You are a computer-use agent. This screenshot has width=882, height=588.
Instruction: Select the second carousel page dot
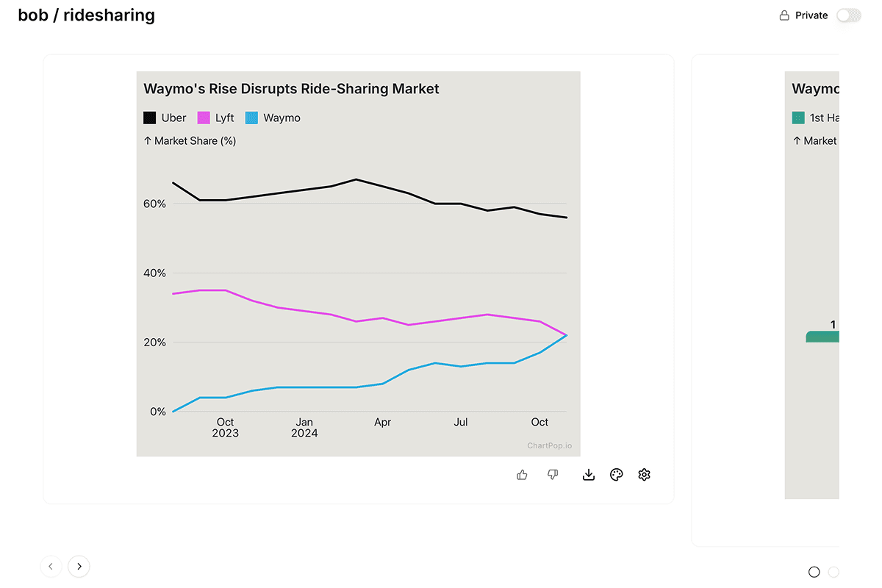pos(833,572)
